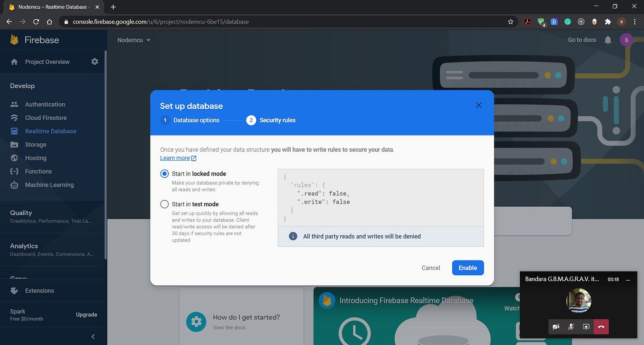Open the extensions puzzle icon
The height and width of the screenshot is (345, 644).
(x=608, y=22)
